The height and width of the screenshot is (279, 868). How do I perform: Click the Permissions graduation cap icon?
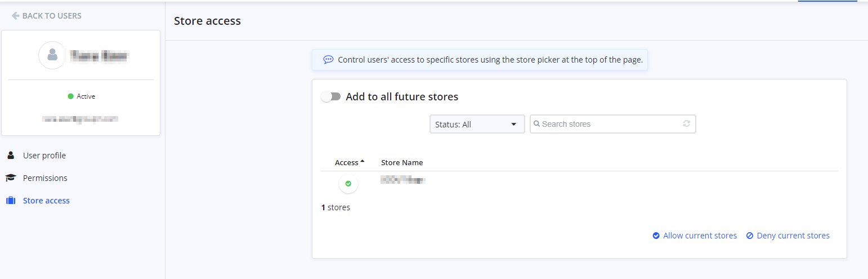11,178
